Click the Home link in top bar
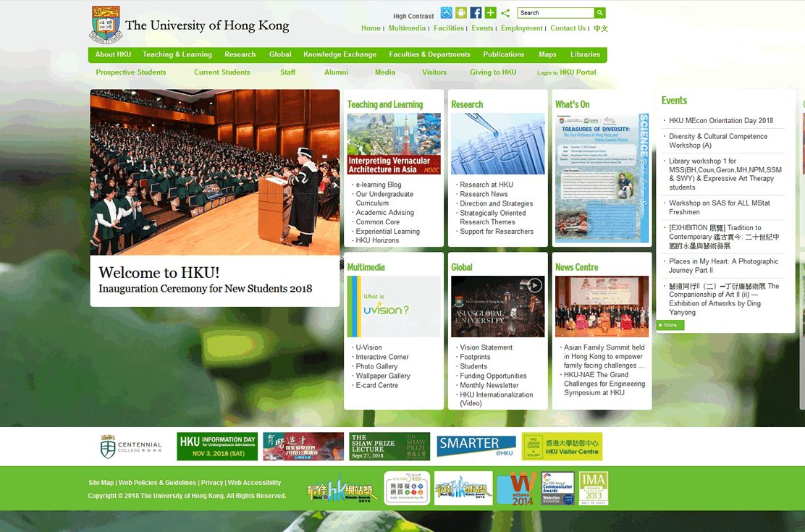 point(371,28)
